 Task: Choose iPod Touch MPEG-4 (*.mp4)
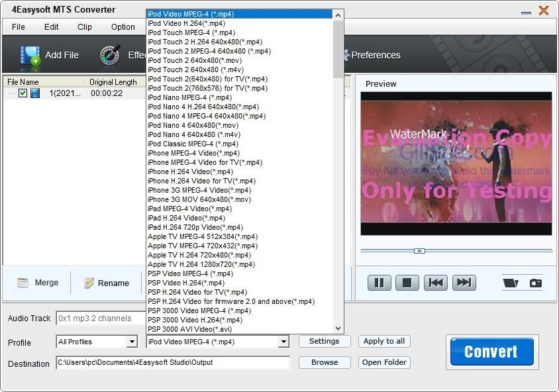coord(240,32)
